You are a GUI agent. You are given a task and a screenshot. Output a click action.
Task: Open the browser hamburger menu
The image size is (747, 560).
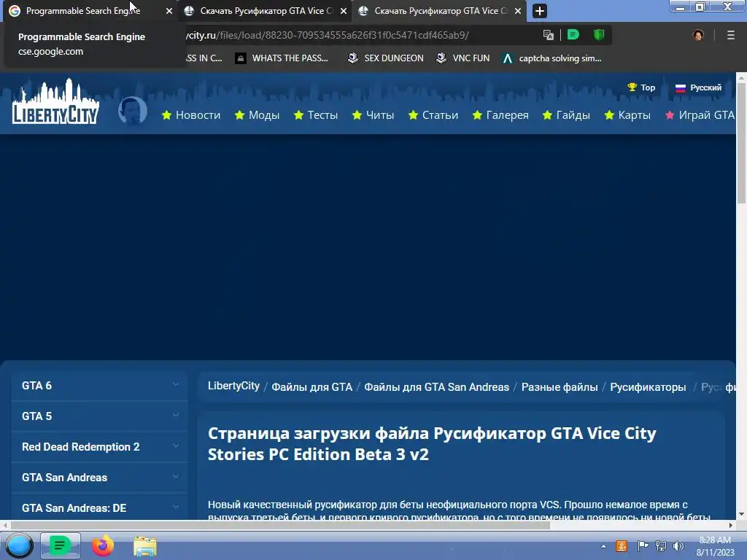pyautogui.click(x=730, y=35)
